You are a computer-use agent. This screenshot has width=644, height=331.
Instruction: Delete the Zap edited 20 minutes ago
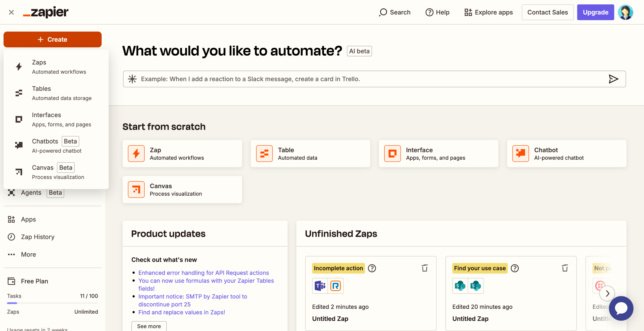click(565, 268)
